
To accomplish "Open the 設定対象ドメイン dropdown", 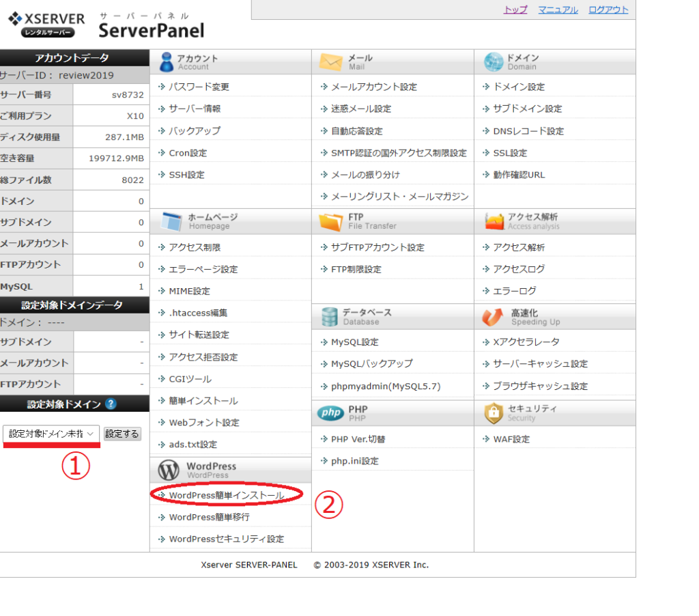I will point(51,434).
